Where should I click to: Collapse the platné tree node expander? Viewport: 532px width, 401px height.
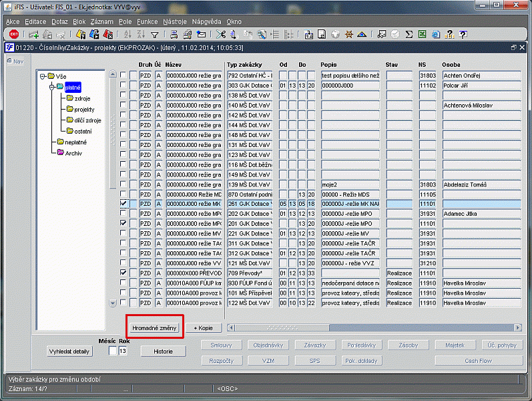point(52,88)
